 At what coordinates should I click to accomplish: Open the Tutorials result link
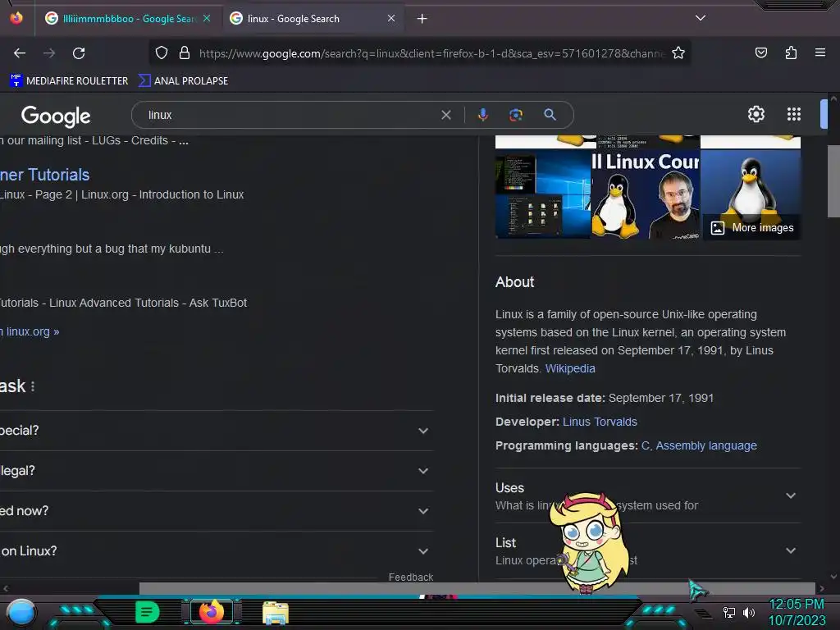click(x=44, y=175)
